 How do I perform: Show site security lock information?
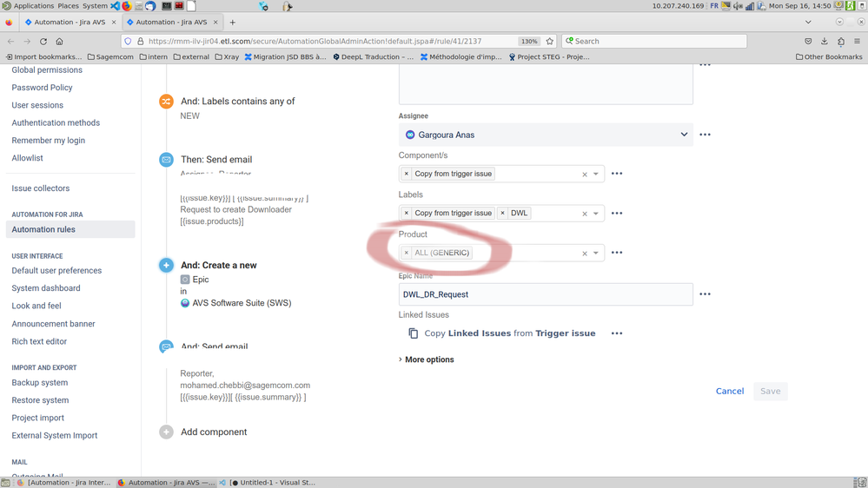click(141, 42)
